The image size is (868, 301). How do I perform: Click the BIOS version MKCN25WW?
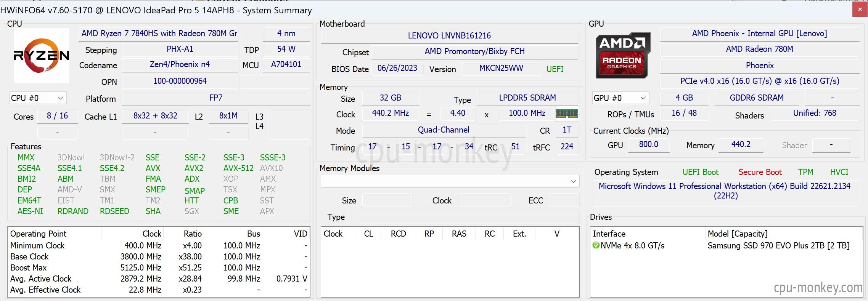pos(501,68)
